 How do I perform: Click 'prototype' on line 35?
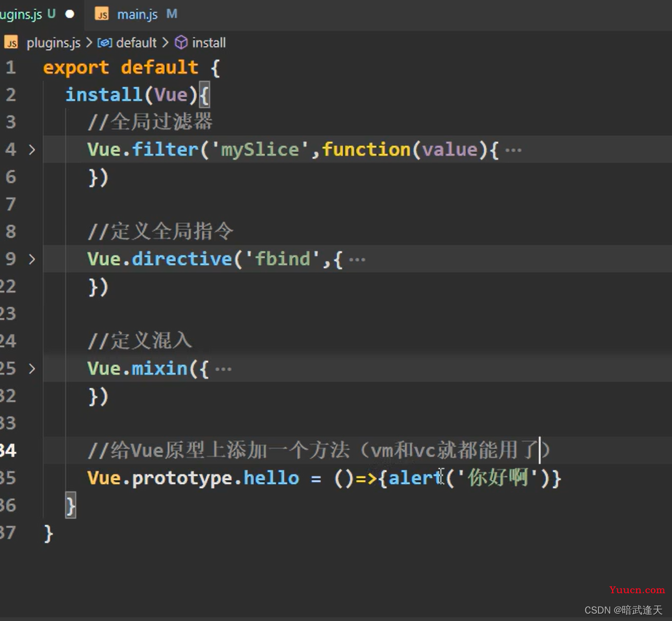click(183, 478)
